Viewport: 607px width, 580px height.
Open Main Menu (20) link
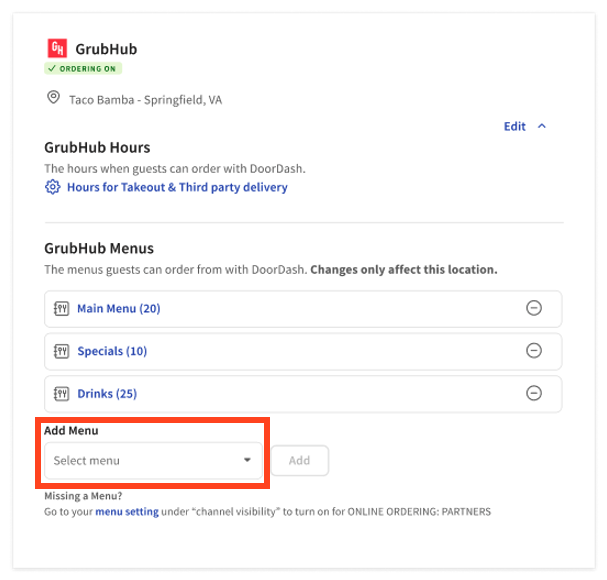point(118,309)
